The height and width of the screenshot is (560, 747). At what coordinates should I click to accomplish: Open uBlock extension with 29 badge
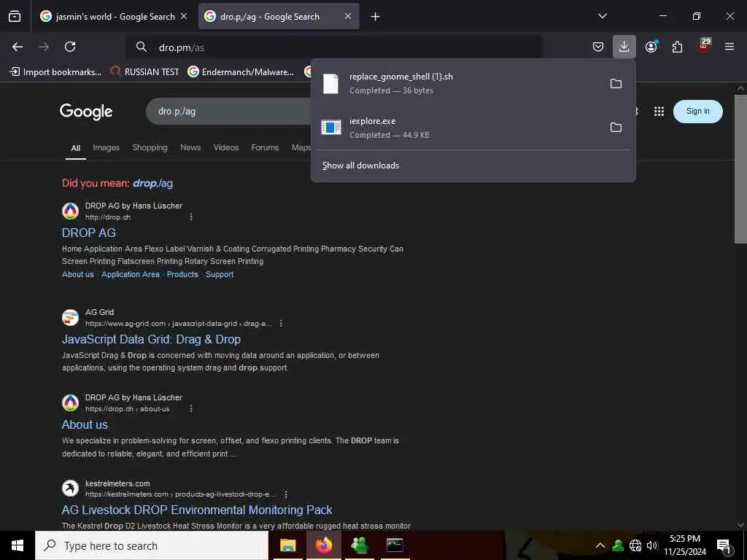click(704, 46)
